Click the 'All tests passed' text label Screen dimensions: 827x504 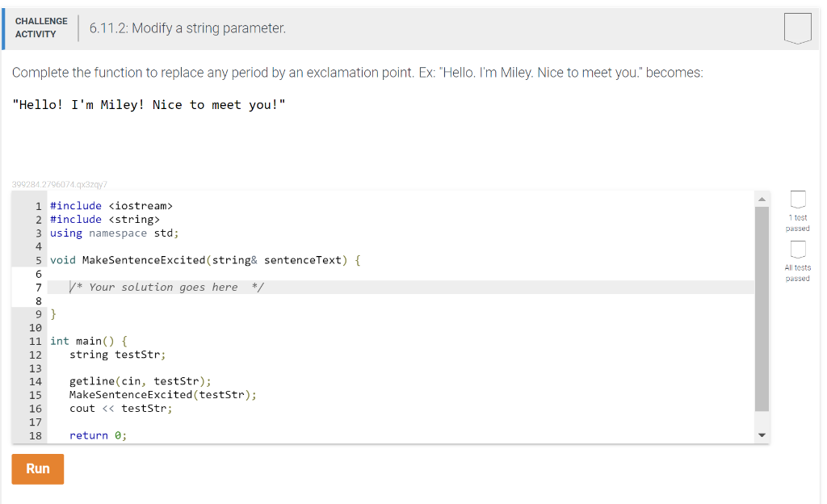797,273
